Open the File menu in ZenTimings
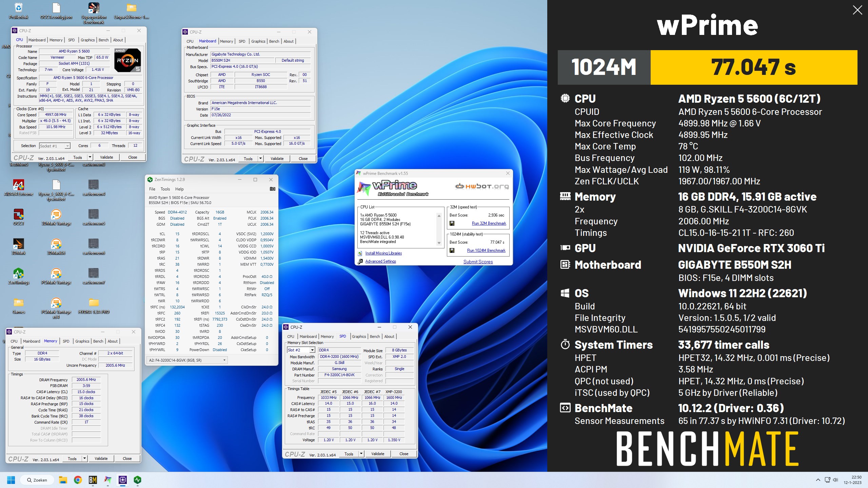 152,189
